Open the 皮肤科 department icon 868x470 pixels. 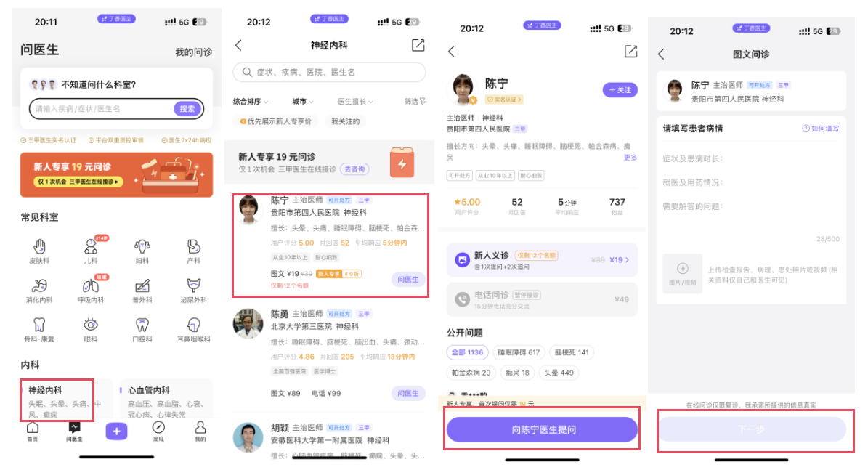point(39,247)
